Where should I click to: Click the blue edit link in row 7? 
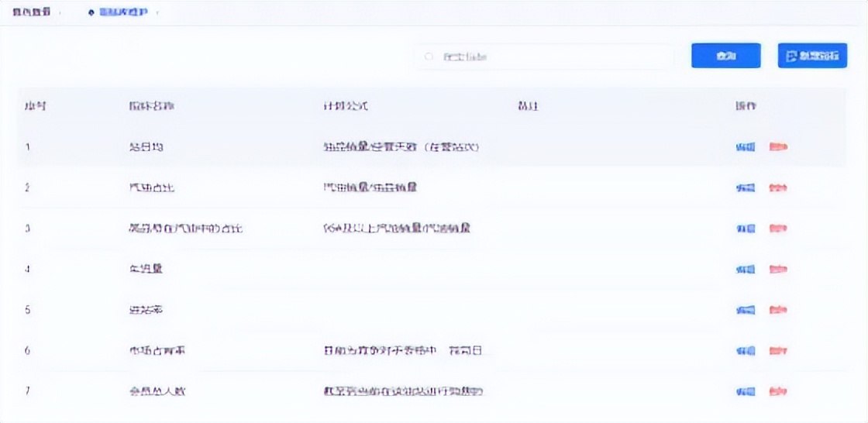[745, 392]
